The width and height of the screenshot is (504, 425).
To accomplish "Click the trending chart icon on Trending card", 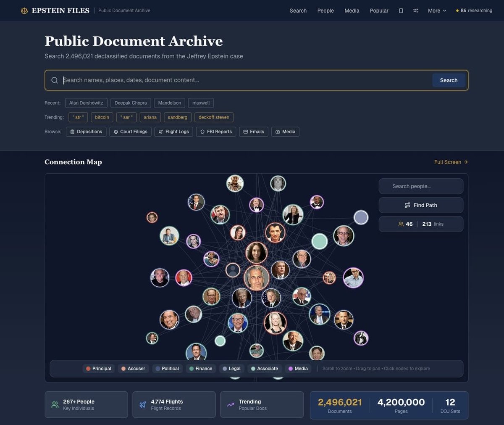I will click(x=231, y=405).
